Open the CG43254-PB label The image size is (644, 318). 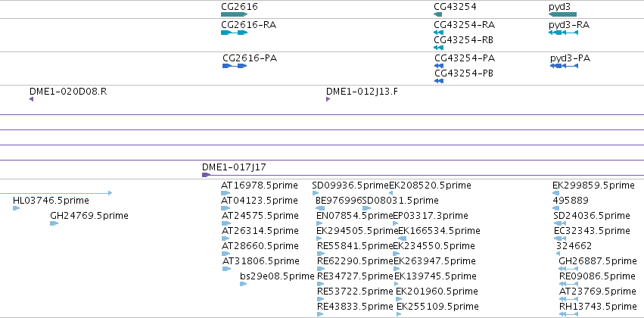(x=464, y=73)
